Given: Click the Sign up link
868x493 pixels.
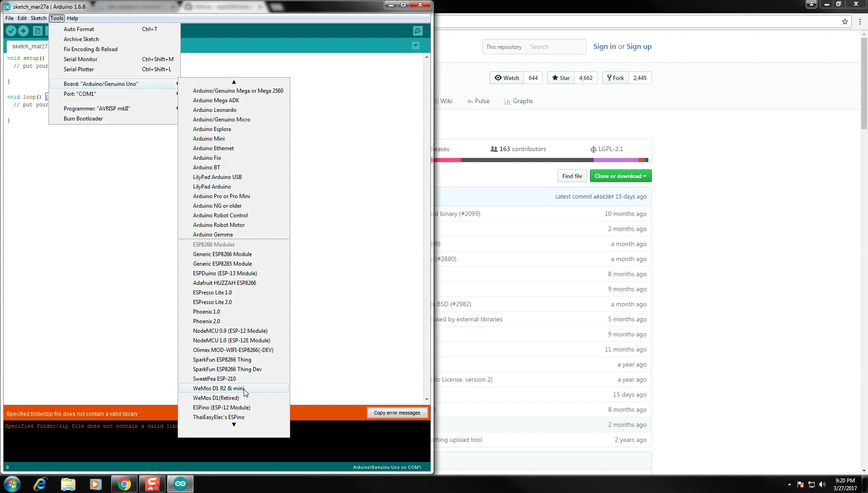Looking at the screenshot, I should click(639, 47).
